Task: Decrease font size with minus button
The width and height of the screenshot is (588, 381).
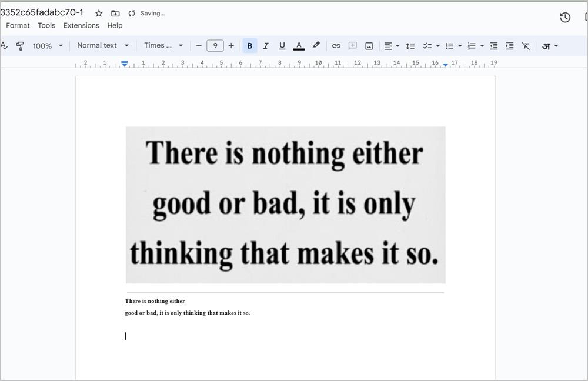Action: tap(199, 46)
